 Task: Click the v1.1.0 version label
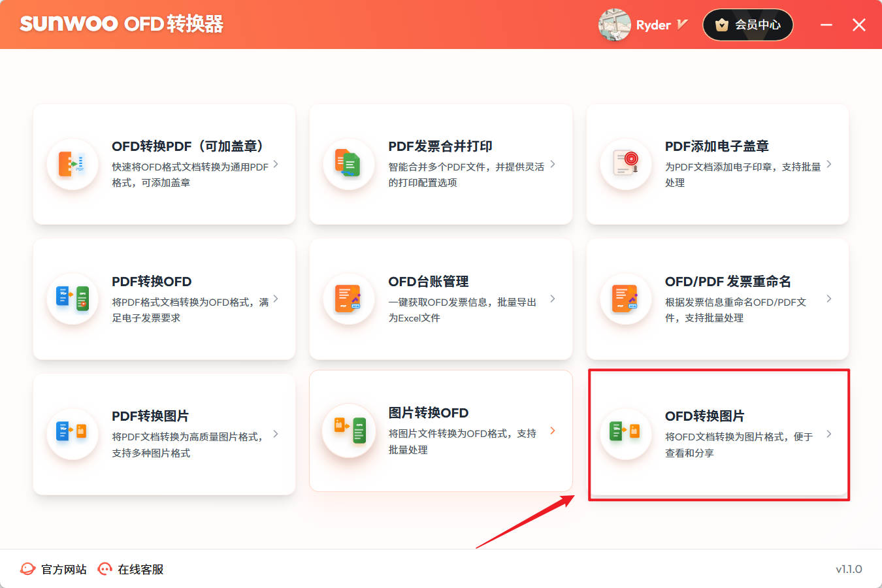click(849, 569)
